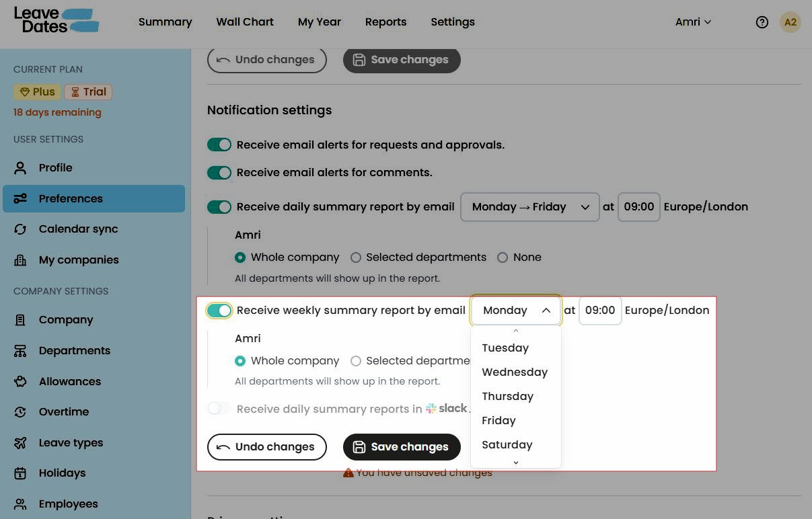Click the Allowances piggy bank icon
Viewport: 812px width, 519px height.
click(x=20, y=381)
